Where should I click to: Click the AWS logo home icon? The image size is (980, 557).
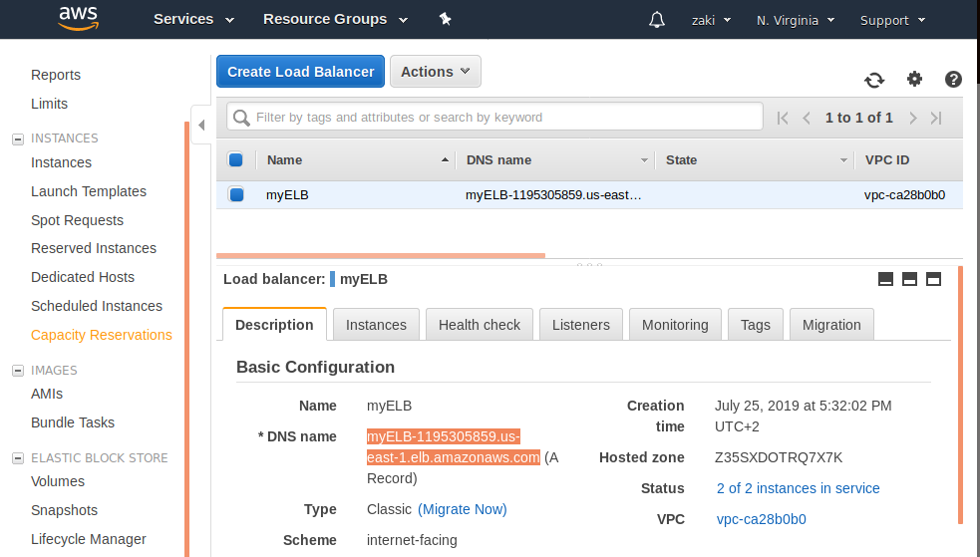click(78, 19)
